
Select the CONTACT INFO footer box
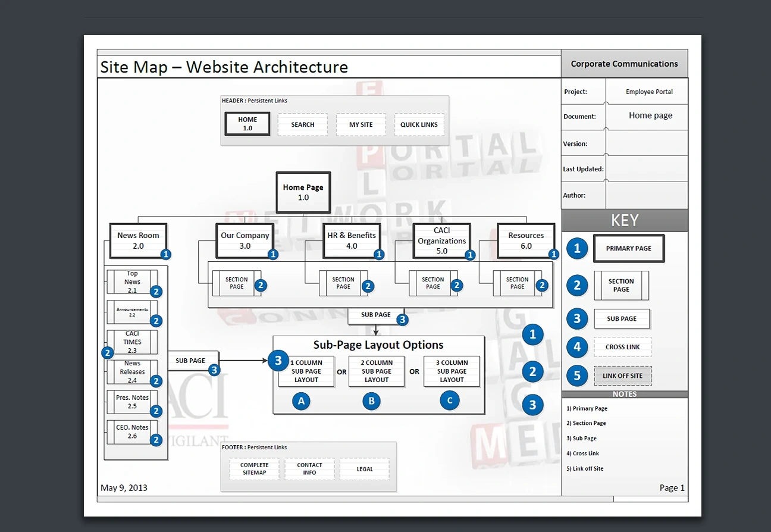pos(309,469)
